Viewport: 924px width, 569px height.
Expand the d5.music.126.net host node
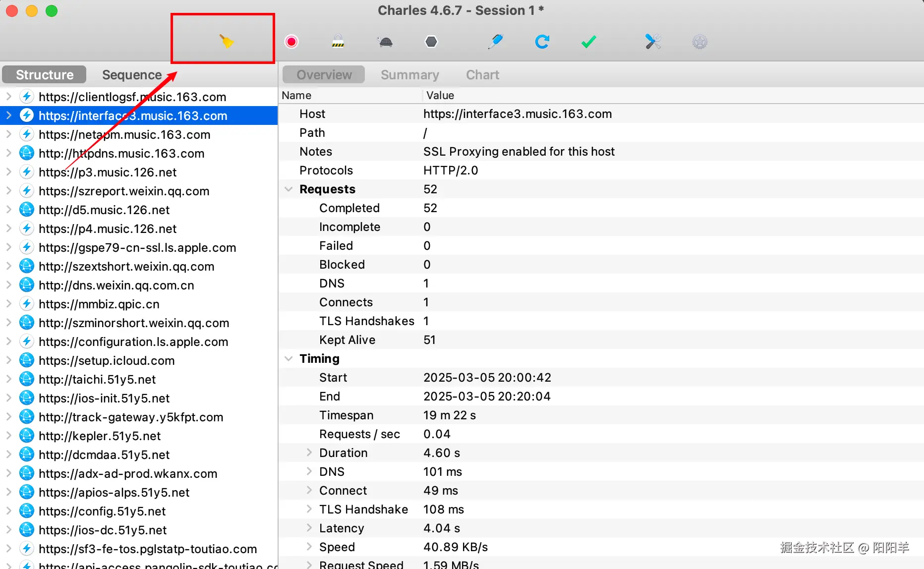click(8, 210)
